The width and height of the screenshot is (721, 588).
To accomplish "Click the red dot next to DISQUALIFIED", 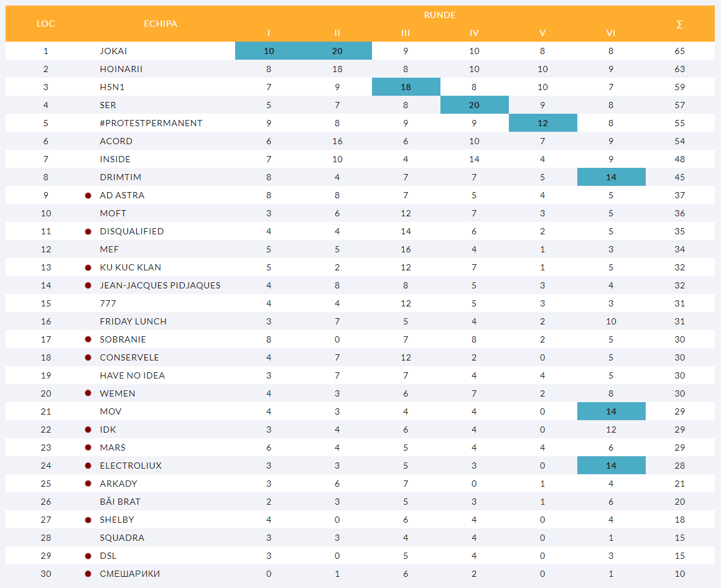I will 88,231.
